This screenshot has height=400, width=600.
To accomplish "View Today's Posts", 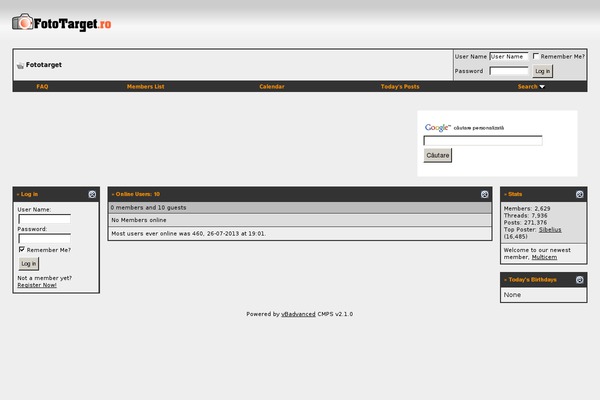I will click(x=400, y=87).
